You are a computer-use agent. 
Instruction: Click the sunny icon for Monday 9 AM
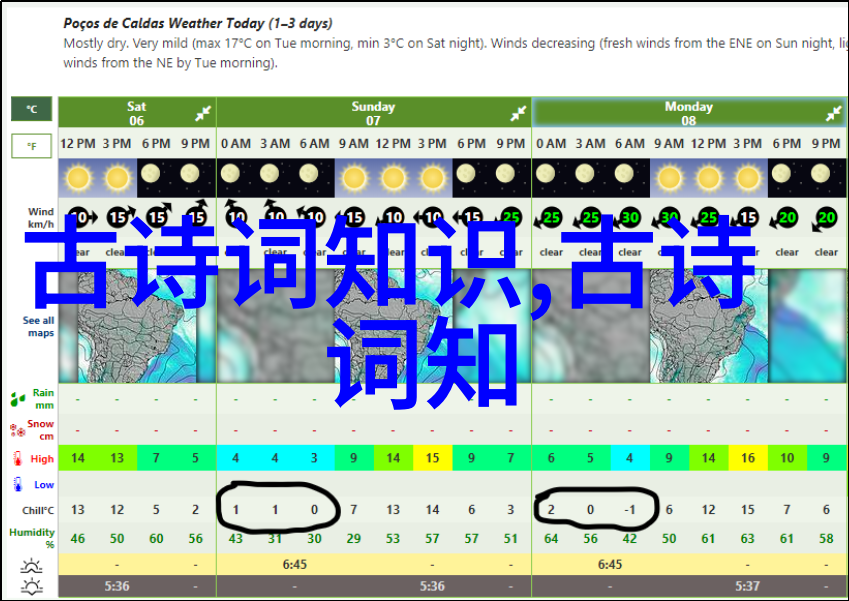[x=669, y=178]
